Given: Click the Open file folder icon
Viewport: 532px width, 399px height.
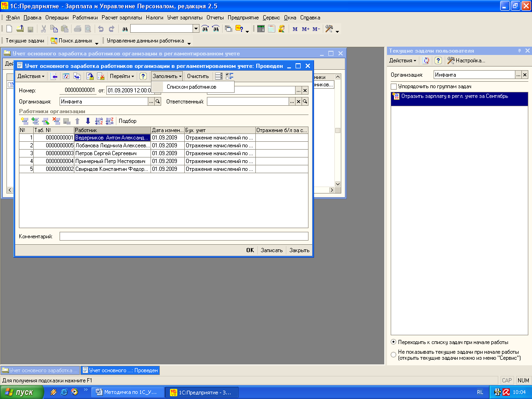Looking at the screenshot, I should (x=20, y=29).
